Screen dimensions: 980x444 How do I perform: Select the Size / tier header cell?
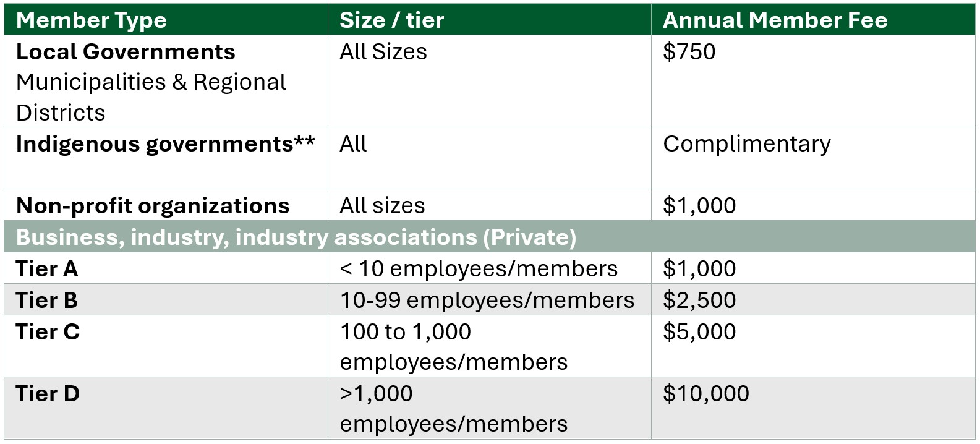click(489, 20)
